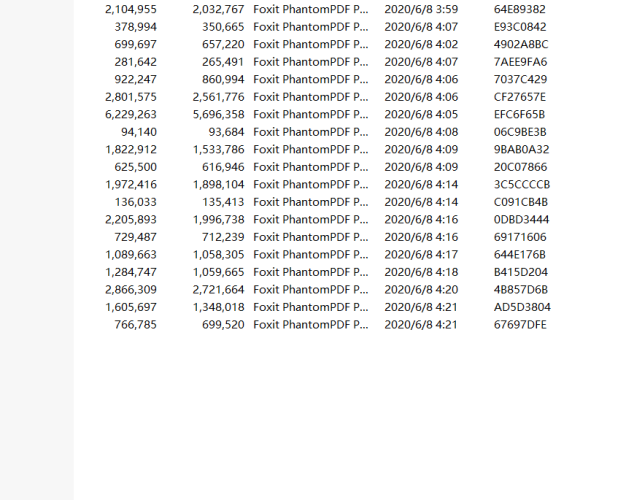The width and height of the screenshot is (626, 500).
Task: Click the size value 2,801,575
Action: (131, 97)
